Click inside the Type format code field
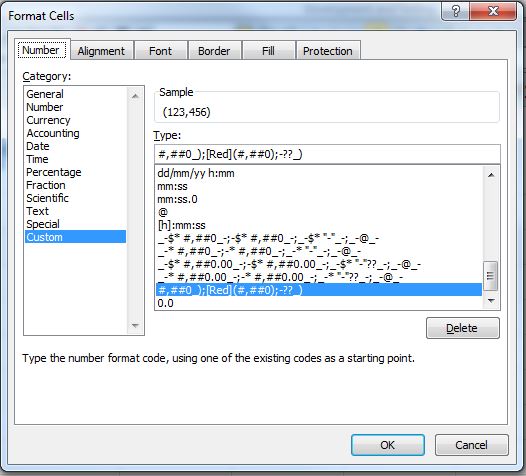526x476 pixels. click(x=327, y=154)
